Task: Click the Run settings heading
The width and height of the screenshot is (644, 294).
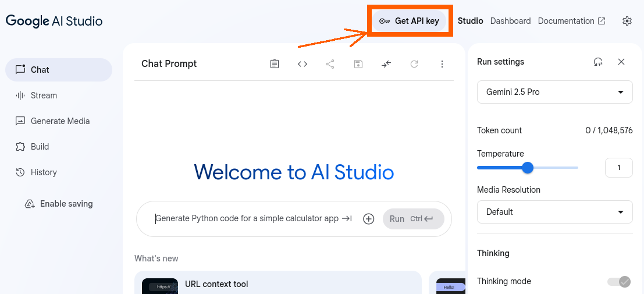Action: click(x=500, y=62)
